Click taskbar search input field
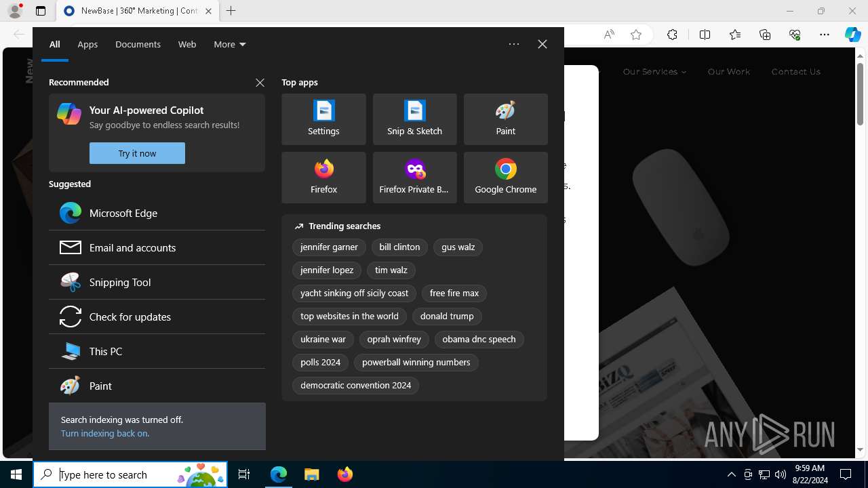The height and width of the screenshot is (488, 868). [130, 474]
